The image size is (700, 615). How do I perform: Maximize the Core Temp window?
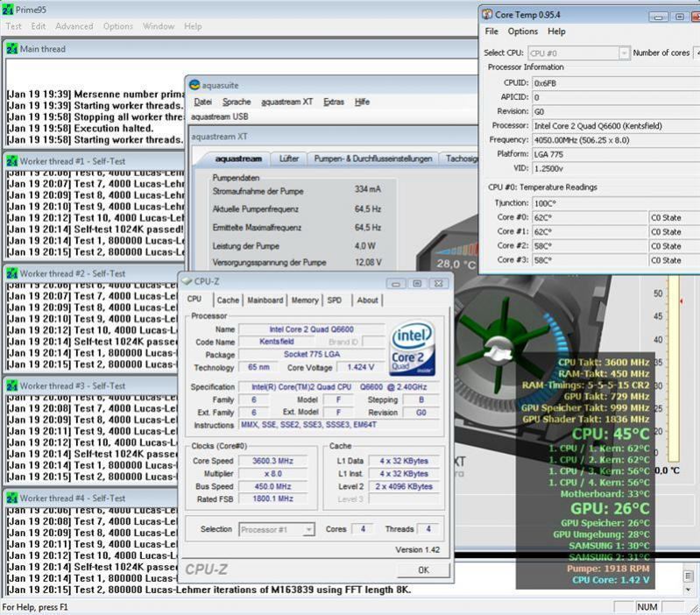coord(680,17)
